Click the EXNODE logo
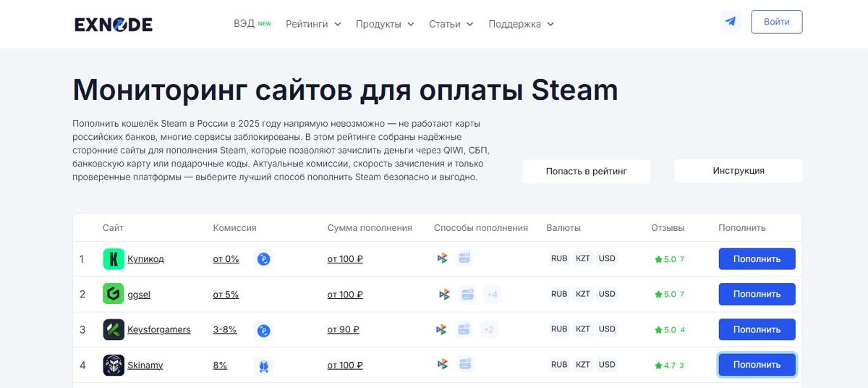This screenshot has height=388, width=868. click(x=114, y=25)
